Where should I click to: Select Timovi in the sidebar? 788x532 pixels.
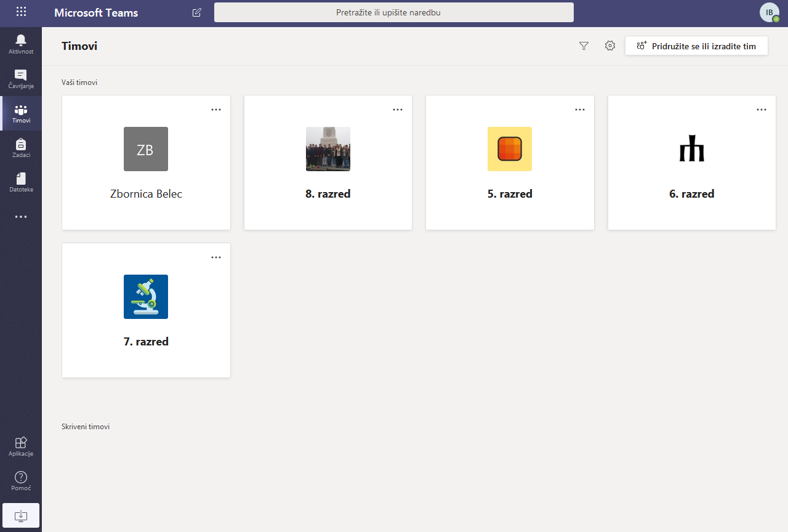21,113
